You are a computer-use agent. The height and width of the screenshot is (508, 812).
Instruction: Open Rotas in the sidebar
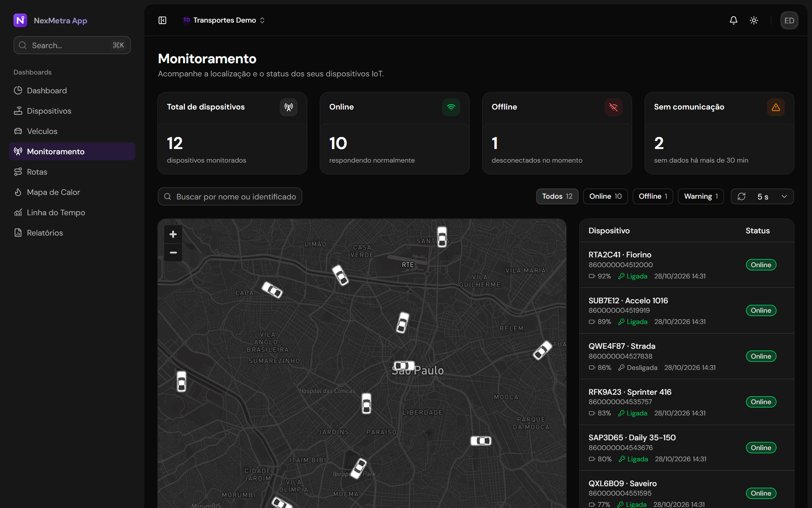tap(72, 172)
